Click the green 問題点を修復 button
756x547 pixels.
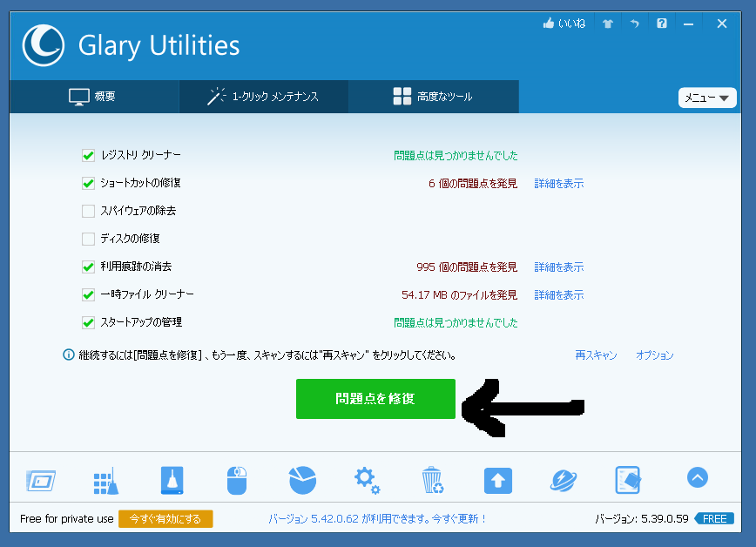[x=375, y=399]
